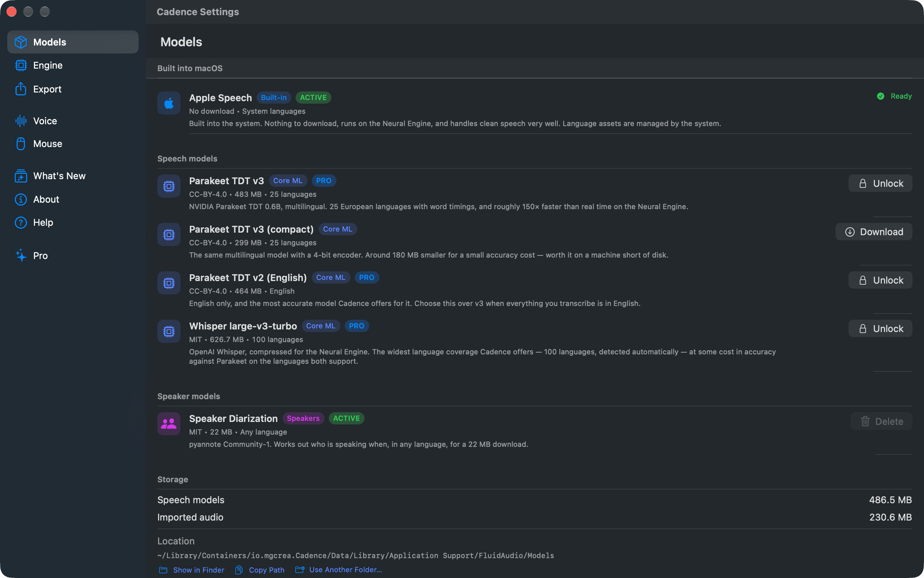Click the folder icon beside Show in Finder
Screen dimensions: 924x578
[x=163, y=570]
